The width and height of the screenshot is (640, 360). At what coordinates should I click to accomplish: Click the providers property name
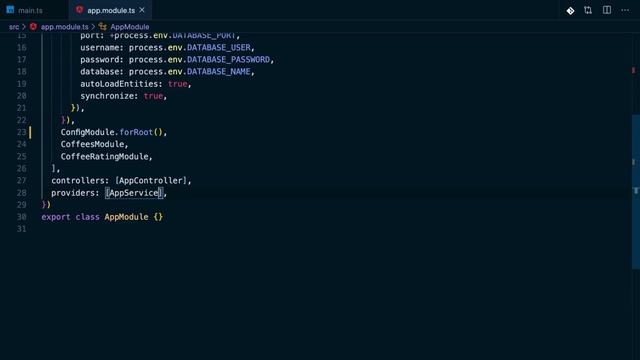[73, 193]
